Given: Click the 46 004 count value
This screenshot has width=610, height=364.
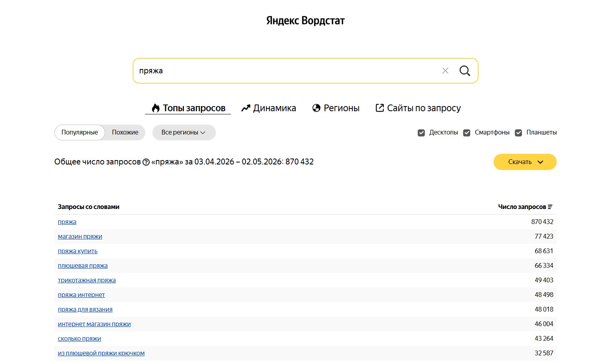Looking at the screenshot, I should coord(544,324).
